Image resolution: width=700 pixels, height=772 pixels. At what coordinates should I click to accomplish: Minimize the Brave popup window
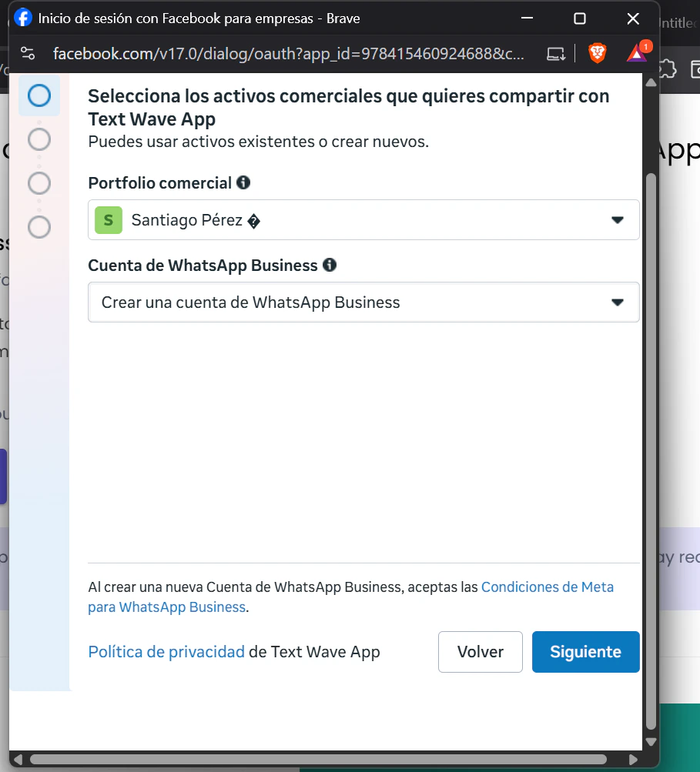527,18
